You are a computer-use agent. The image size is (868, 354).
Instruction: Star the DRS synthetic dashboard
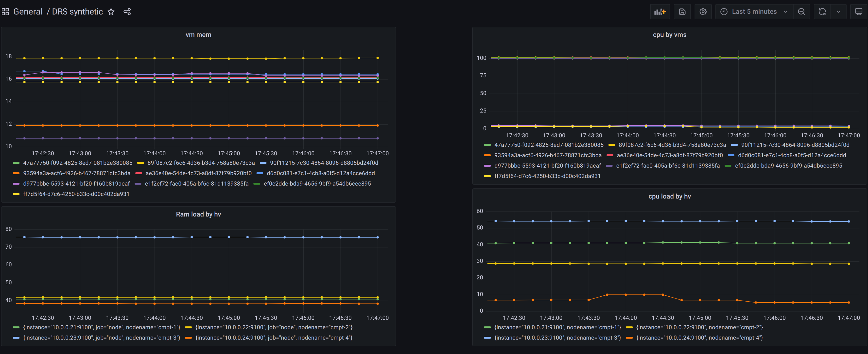[111, 12]
